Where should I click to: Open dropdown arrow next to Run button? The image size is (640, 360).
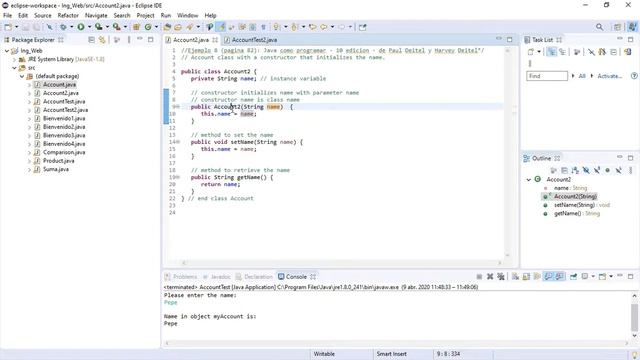pyautogui.click(x=89, y=27)
